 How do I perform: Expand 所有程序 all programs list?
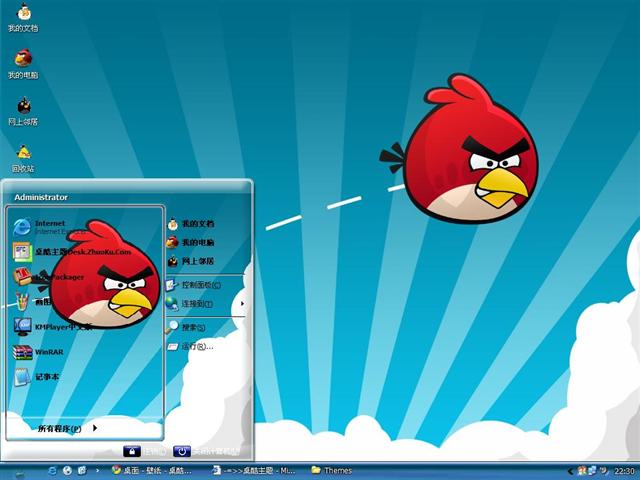(x=67, y=429)
